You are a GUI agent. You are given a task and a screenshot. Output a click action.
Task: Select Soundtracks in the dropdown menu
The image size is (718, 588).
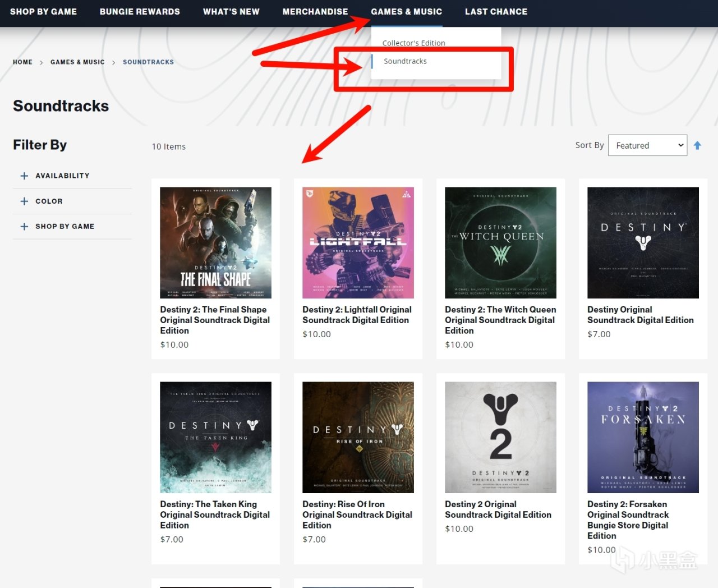coord(405,61)
